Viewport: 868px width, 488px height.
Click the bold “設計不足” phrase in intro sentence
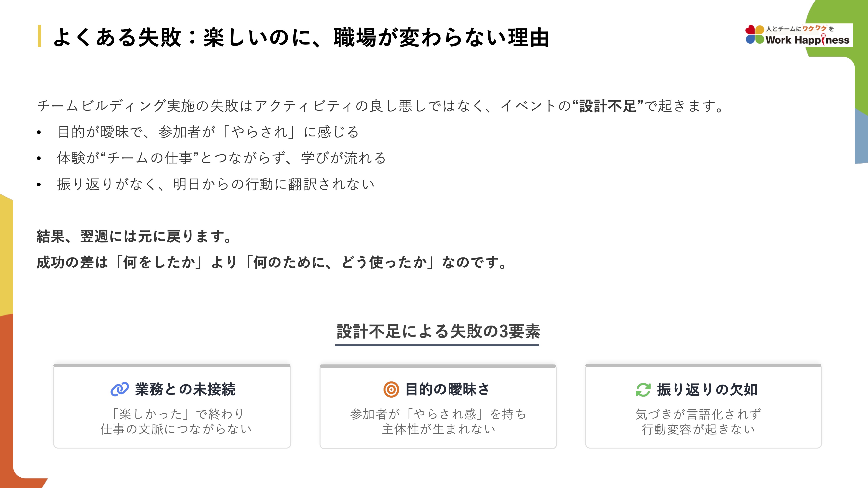[608, 106]
